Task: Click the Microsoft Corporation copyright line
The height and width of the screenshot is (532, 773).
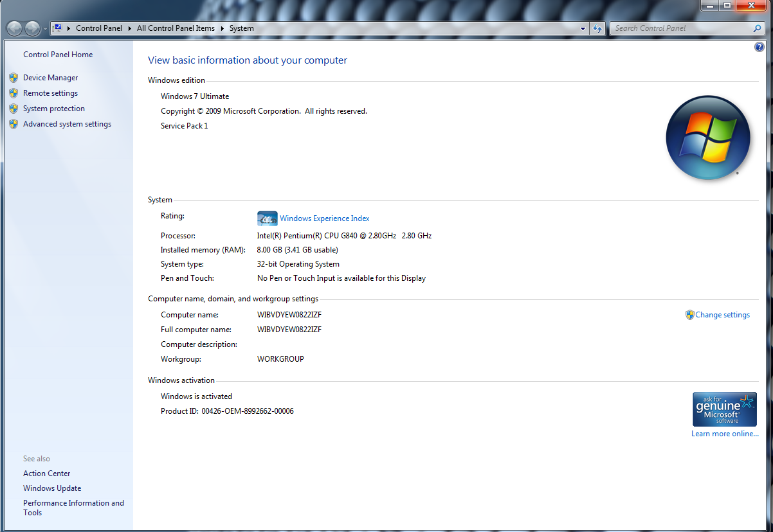Action: (x=264, y=111)
